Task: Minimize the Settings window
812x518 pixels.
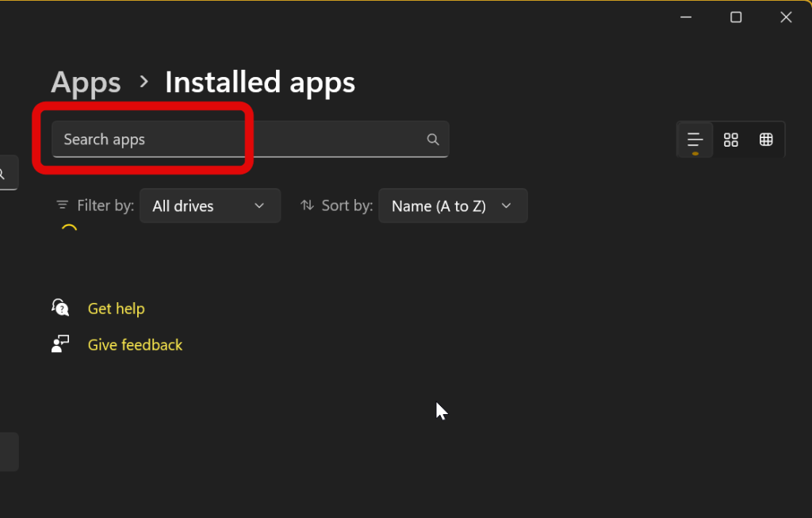Action: point(686,17)
